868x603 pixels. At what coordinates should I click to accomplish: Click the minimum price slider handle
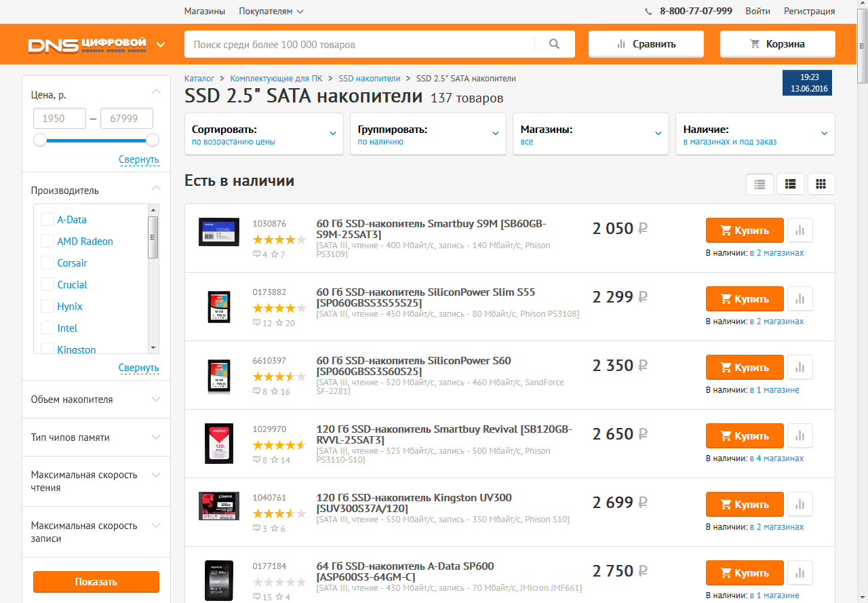click(40, 140)
